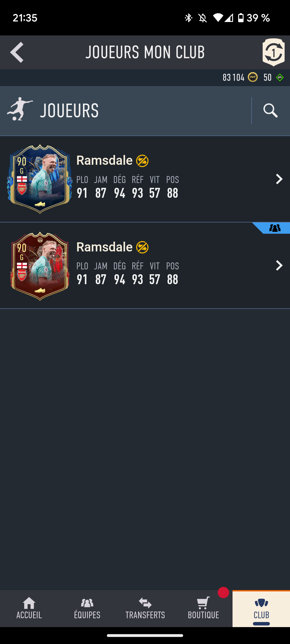Tap the blue squad badge on the second Ramsdale
This screenshot has width=290, height=644.
[x=274, y=228]
